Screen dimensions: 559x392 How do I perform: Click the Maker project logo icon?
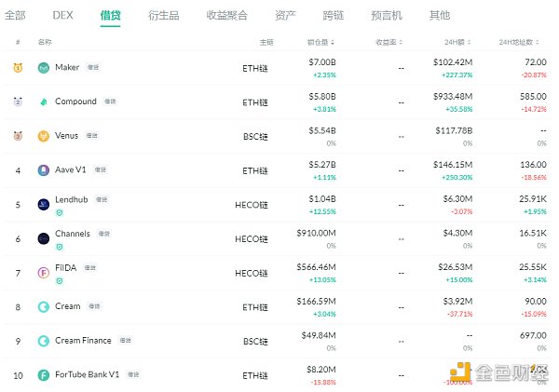[44, 68]
